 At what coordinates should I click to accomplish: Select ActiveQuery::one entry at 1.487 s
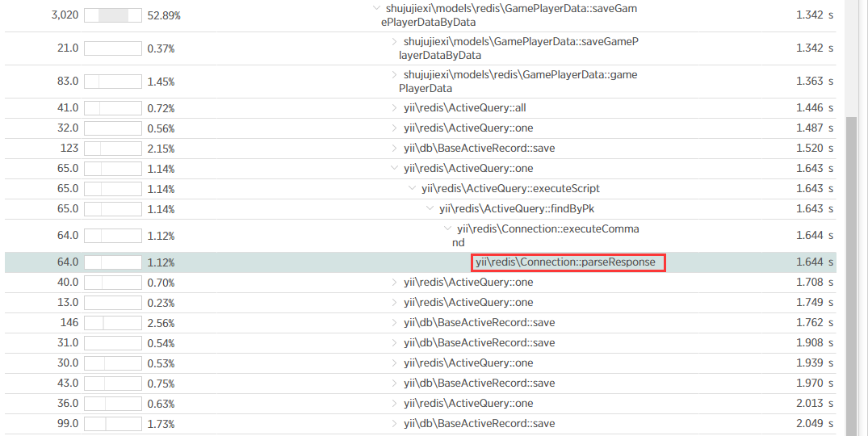pos(468,128)
